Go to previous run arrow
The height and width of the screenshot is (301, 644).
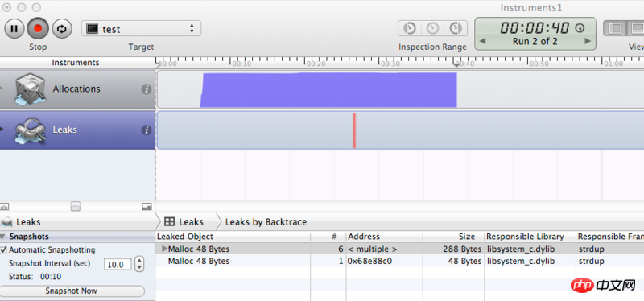point(482,42)
